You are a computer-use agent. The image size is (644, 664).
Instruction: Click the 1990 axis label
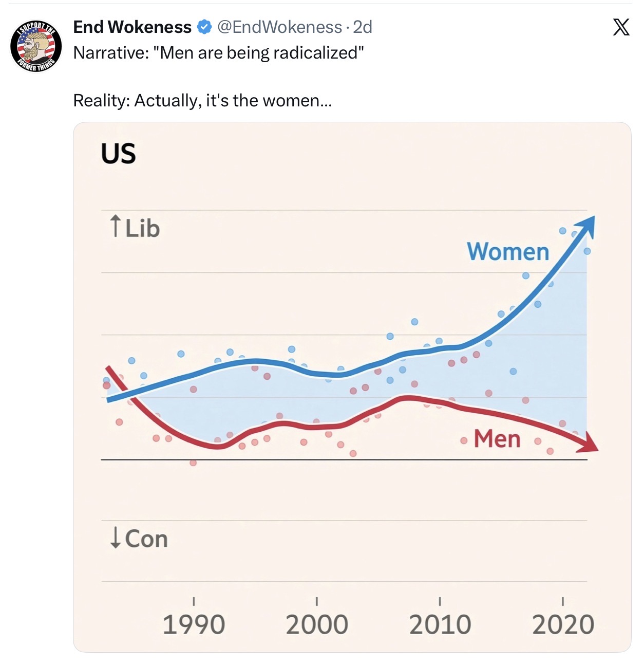194,624
